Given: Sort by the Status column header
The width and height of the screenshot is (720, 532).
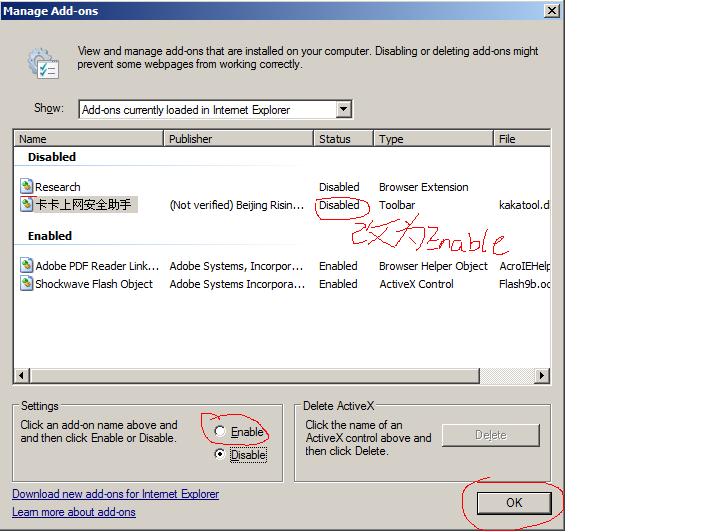Looking at the screenshot, I should point(343,139).
